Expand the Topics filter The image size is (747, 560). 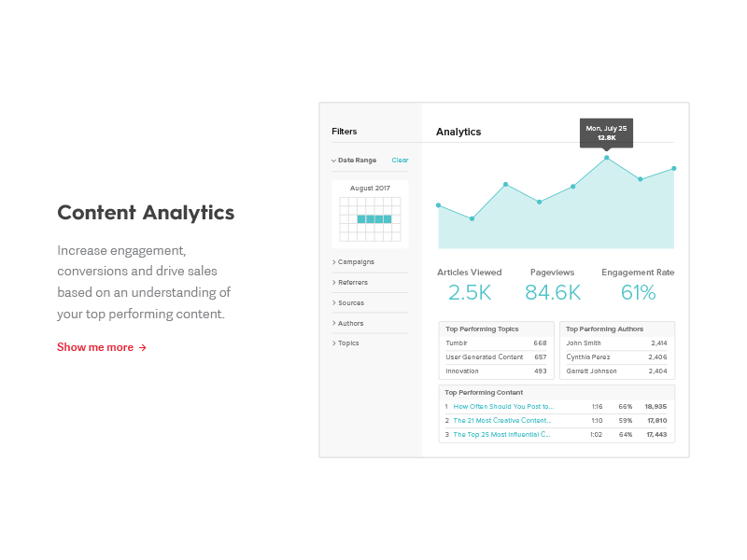pyautogui.click(x=347, y=343)
